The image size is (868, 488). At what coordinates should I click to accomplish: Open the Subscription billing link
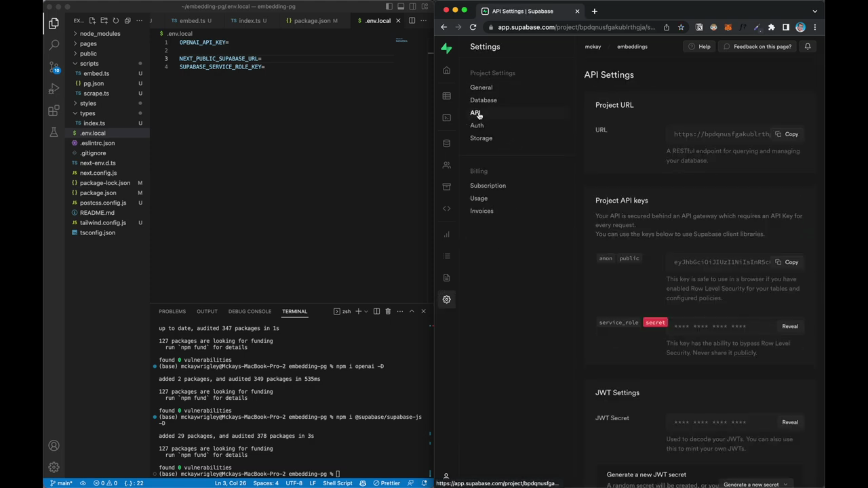click(x=488, y=186)
